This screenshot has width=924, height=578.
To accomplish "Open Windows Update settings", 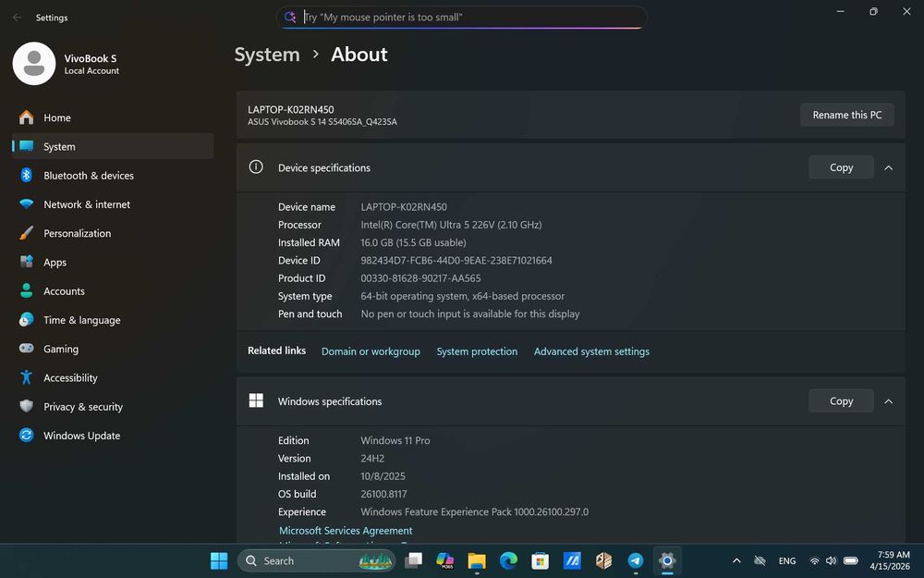I will pyautogui.click(x=113, y=436).
